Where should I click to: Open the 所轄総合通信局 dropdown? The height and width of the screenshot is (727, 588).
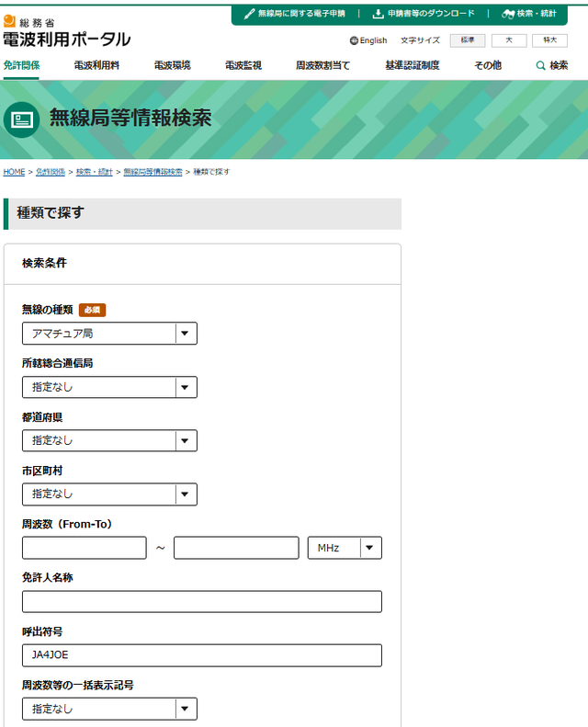coord(110,387)
